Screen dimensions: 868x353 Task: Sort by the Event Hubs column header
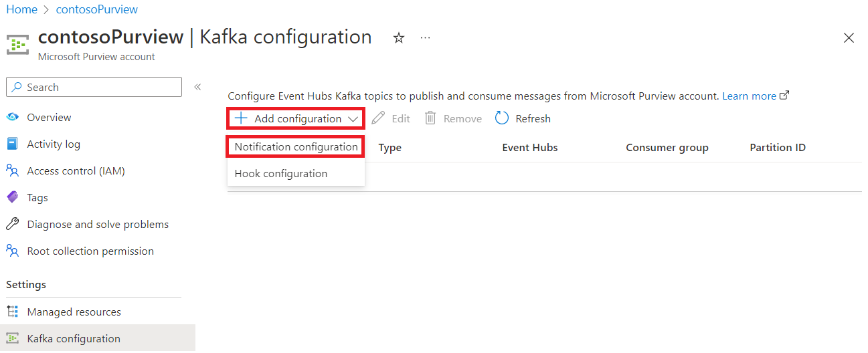tap(530, 147)
